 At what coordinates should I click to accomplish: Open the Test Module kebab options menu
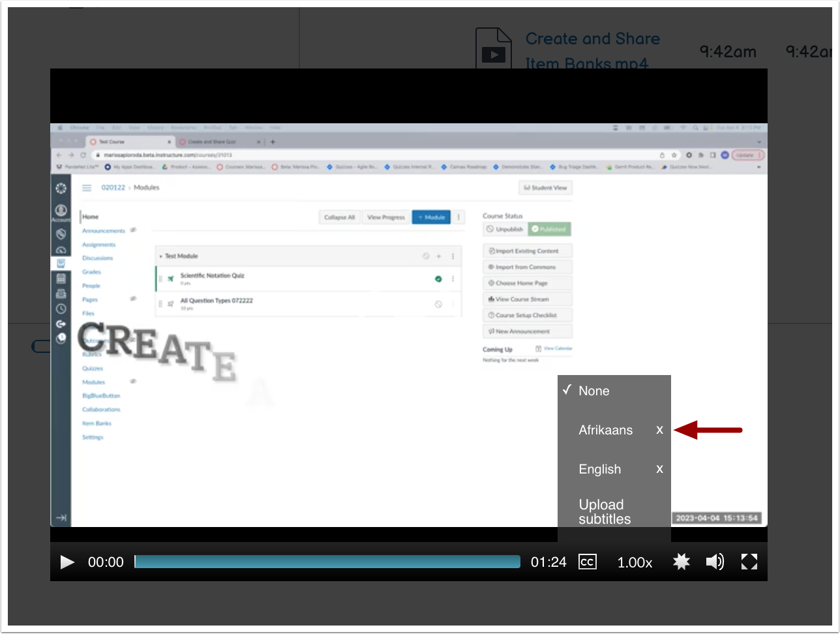pos(453,256)
